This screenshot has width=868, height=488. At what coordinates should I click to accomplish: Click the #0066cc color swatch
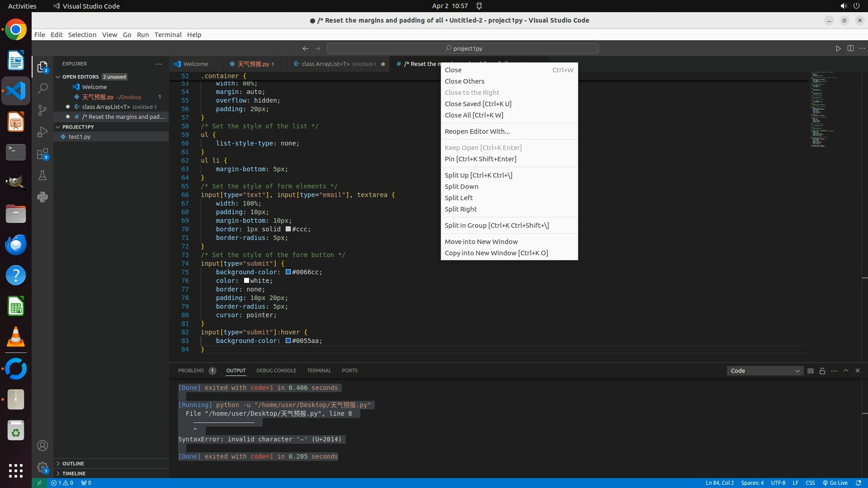(288, 272)
